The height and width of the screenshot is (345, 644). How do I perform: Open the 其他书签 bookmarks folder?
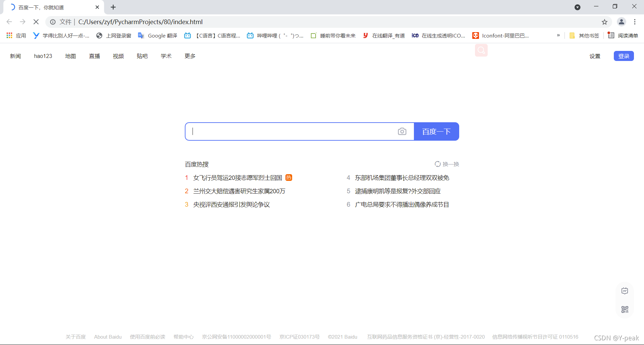[x=584, y=36]
